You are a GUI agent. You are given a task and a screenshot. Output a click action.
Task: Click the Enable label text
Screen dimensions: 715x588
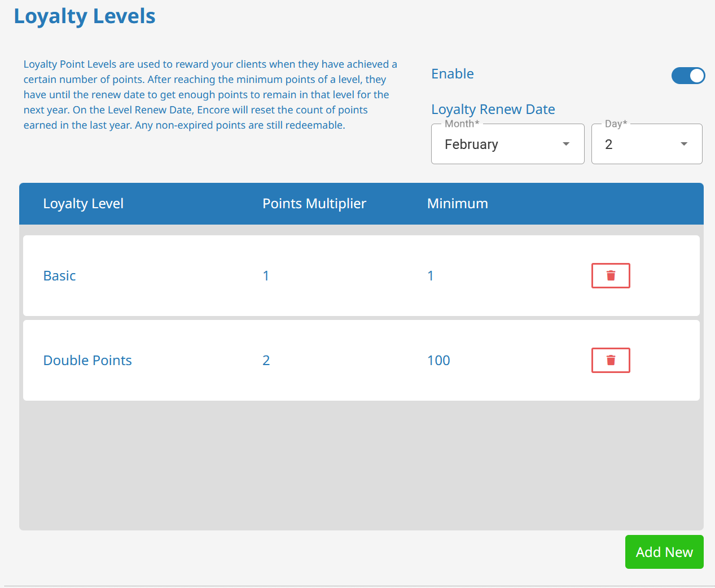[452, 74]
